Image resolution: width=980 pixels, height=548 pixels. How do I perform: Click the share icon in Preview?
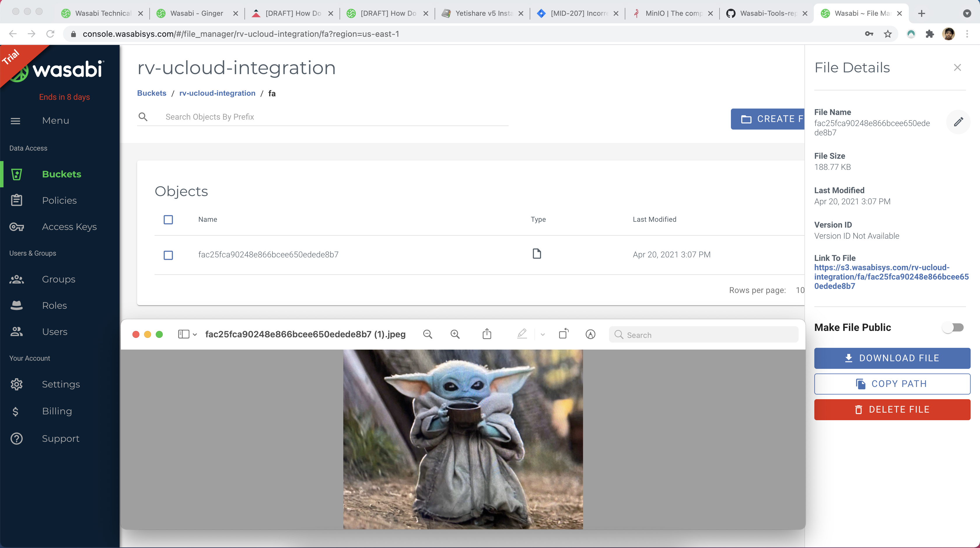click(487, 334)
